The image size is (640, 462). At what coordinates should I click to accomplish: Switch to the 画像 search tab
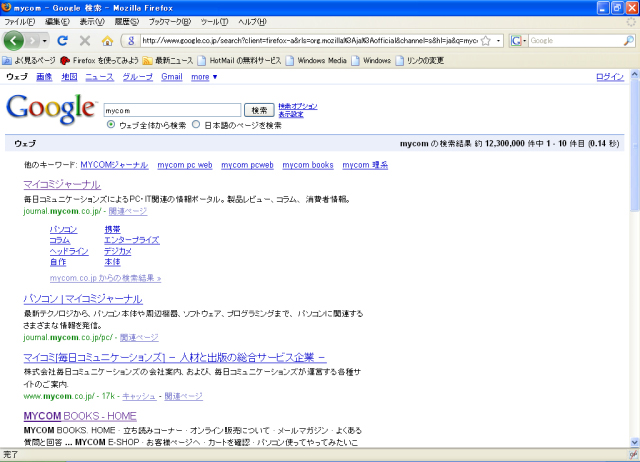tap(44, 77)
